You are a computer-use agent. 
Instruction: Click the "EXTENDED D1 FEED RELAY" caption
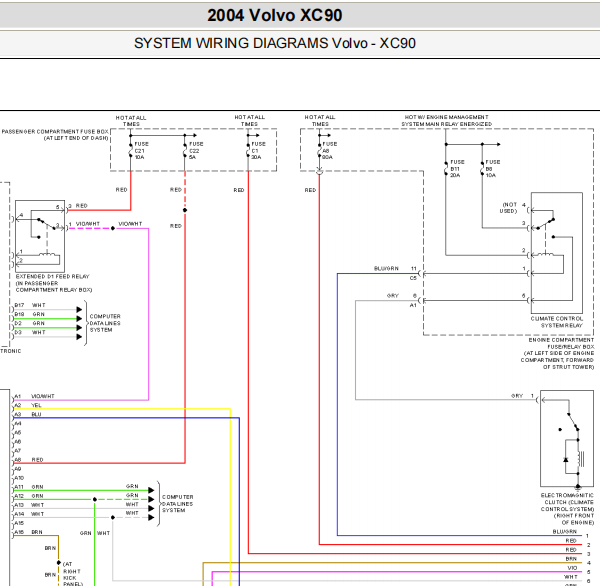pos(52,276)
